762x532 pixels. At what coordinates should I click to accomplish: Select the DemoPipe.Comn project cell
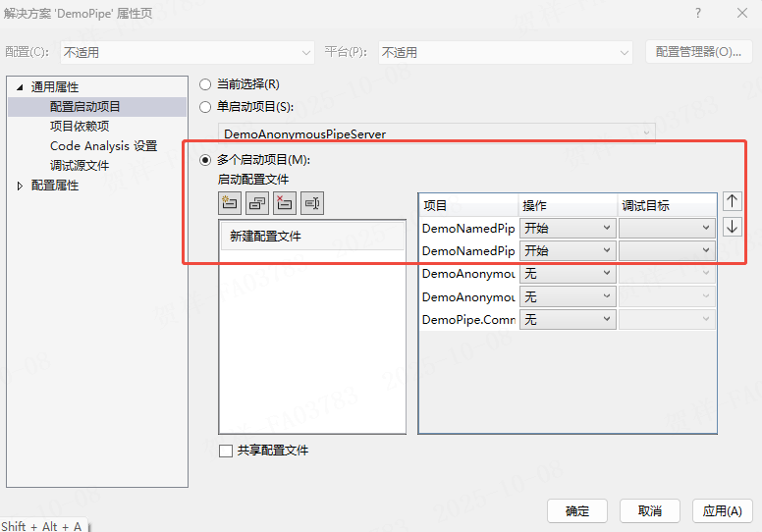tap(469, 320)
